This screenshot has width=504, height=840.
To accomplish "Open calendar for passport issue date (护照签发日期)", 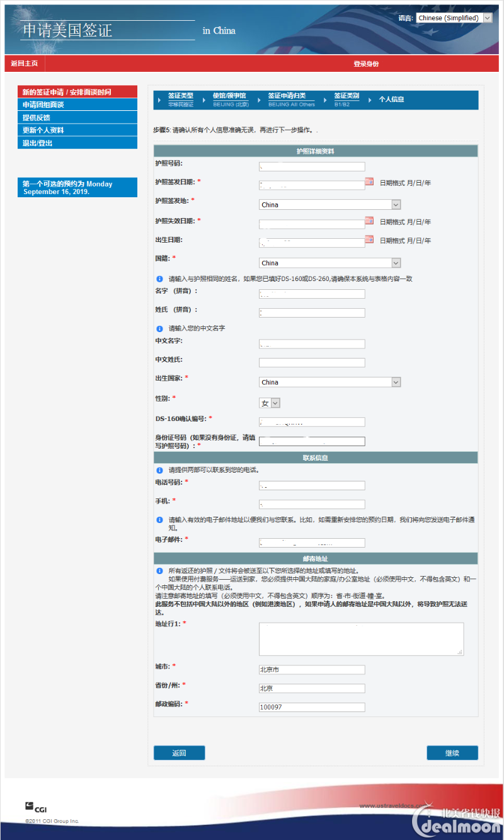I will 370,182.
